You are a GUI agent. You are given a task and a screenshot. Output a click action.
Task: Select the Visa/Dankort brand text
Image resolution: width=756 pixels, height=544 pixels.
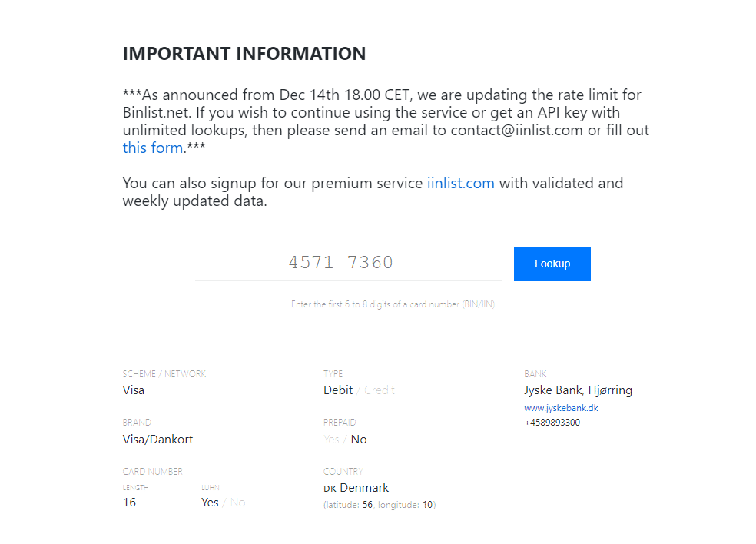click(x=157, y=440)
